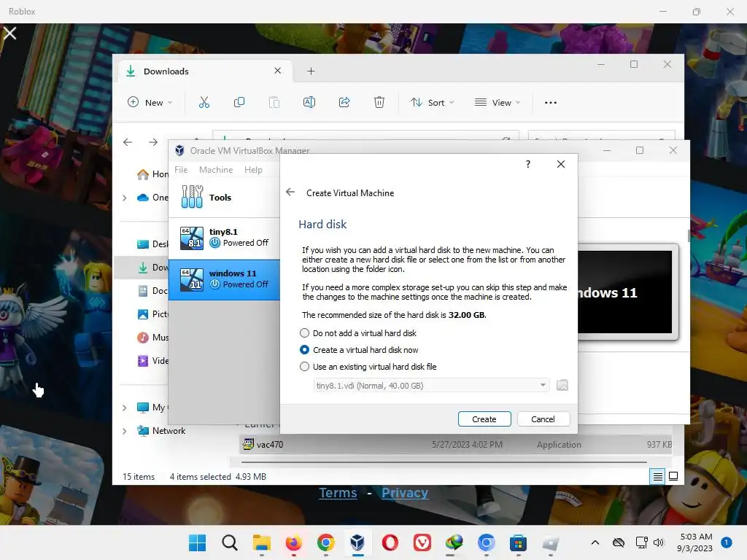Show hidden system tray icons
Image resolution: width=747 pixels, height=560 pixels.
595,542
